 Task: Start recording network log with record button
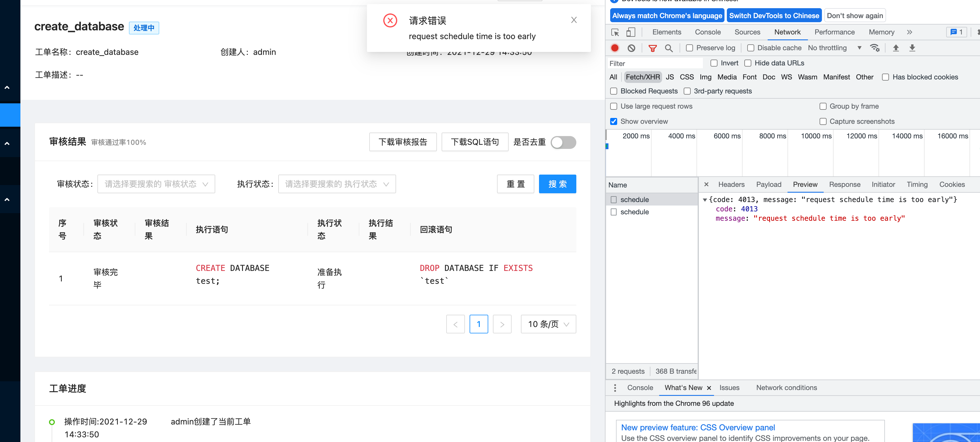click(x=615, y=48)
